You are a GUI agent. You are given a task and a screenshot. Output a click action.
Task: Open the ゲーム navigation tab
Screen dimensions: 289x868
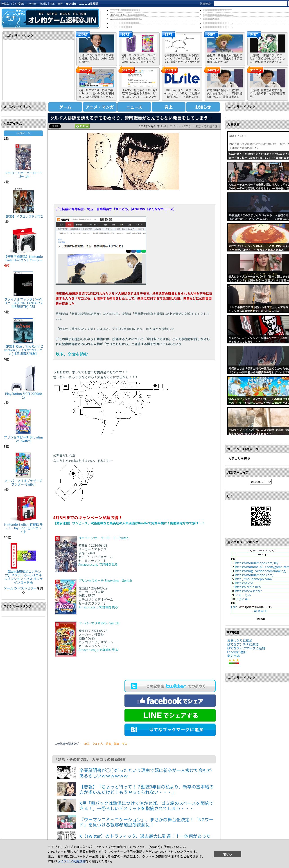65,107
